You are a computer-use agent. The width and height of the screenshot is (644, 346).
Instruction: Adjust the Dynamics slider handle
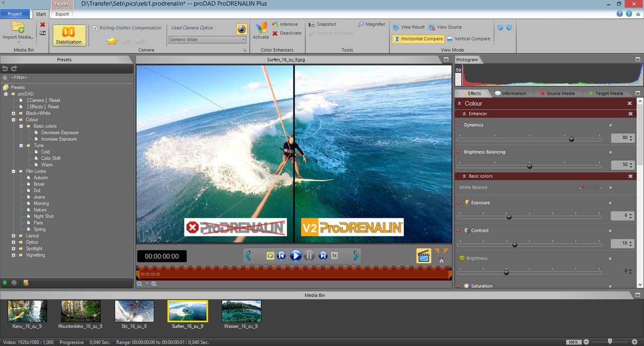pos(571,139)
